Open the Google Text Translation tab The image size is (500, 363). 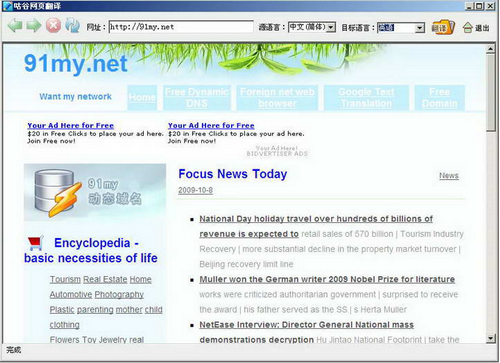tap(366, 98)
